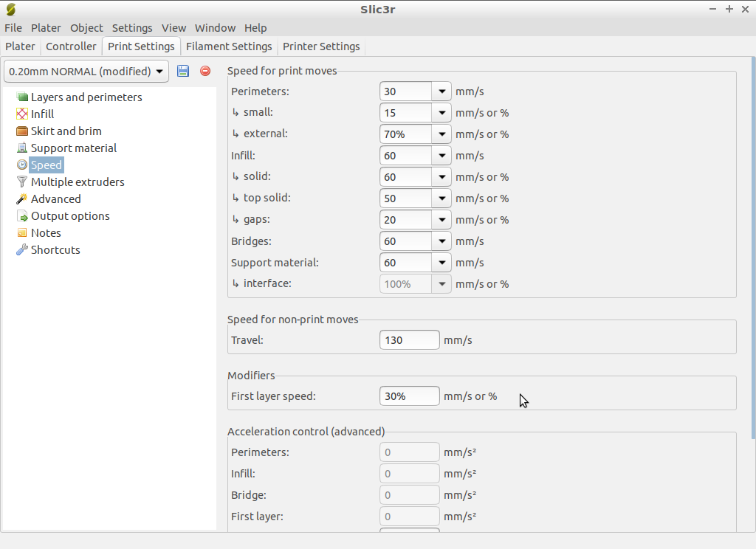Expand the solid infill speed dropdown
This screenshot has width=756, height=549.
441,177
